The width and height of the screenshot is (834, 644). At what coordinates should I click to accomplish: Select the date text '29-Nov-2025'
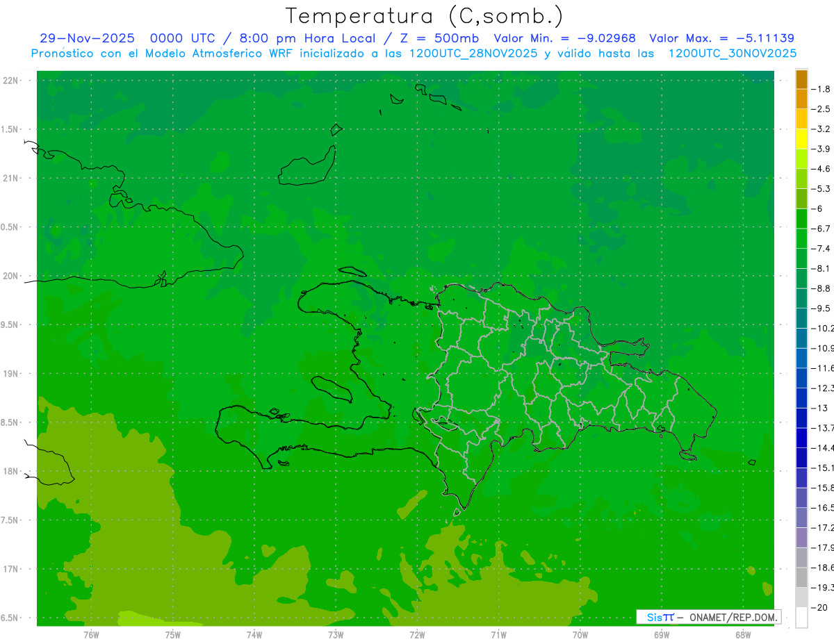coord(88,38)
